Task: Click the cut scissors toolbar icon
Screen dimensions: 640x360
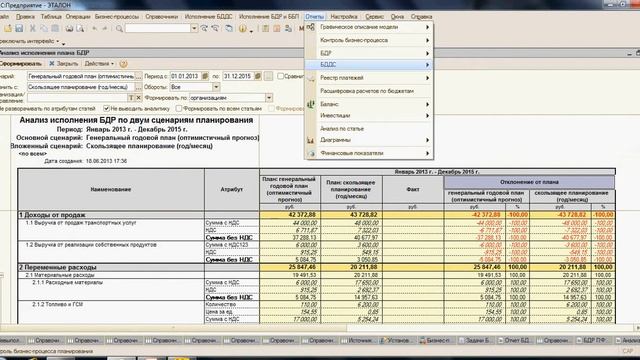Action: (33, 29)
